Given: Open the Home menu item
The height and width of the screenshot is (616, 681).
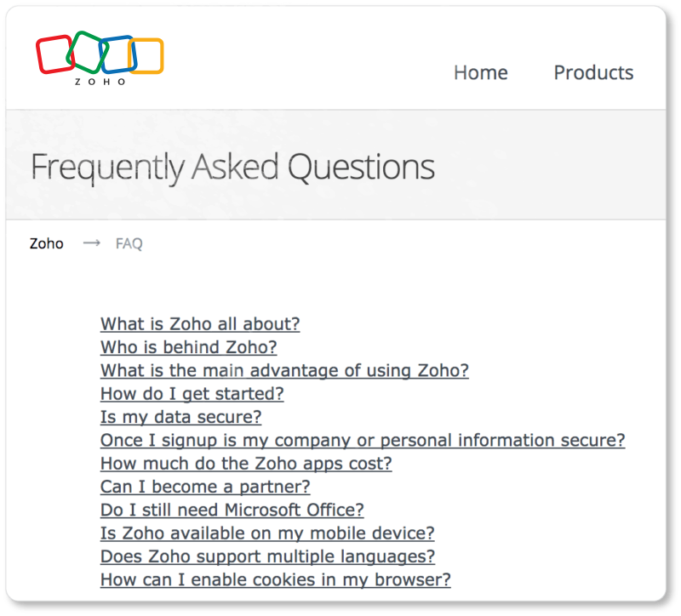Looking at the screenshot, I should (481, 72).
